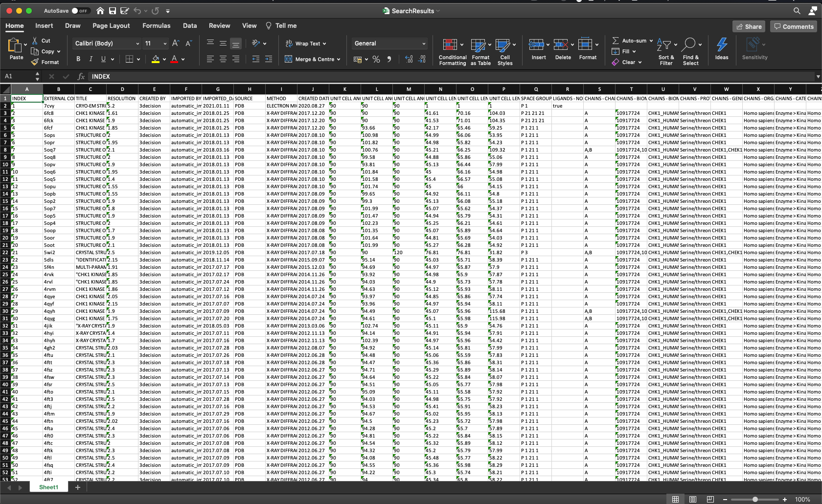Add a new sheet with plus button
This screenshot has height=504, width=822.
[77, 487]
